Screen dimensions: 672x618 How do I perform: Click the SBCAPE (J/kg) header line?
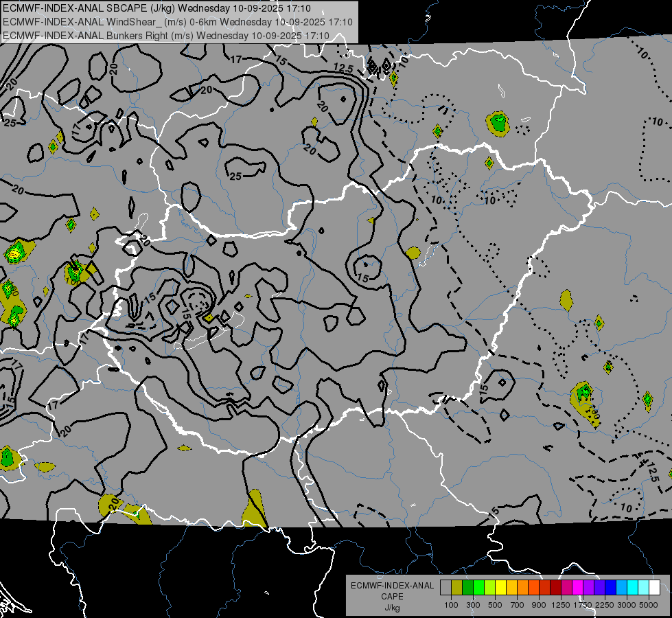point(157,8)
